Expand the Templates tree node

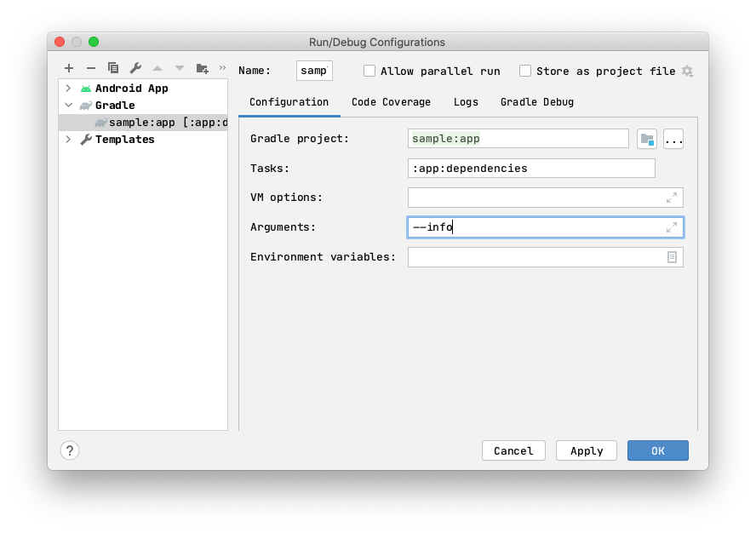68,139
